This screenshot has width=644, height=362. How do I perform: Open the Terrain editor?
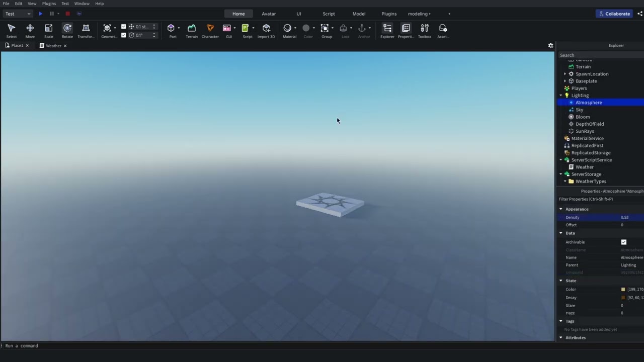192,31
